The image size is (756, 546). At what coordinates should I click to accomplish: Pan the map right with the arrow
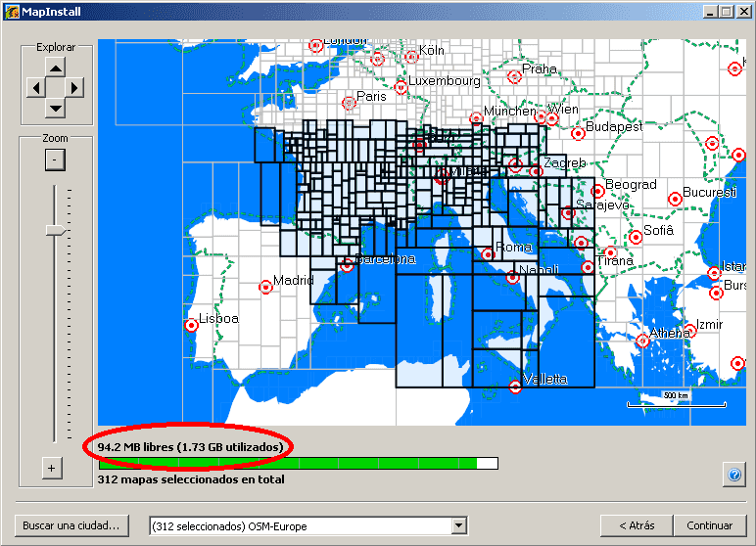[74, 88]
